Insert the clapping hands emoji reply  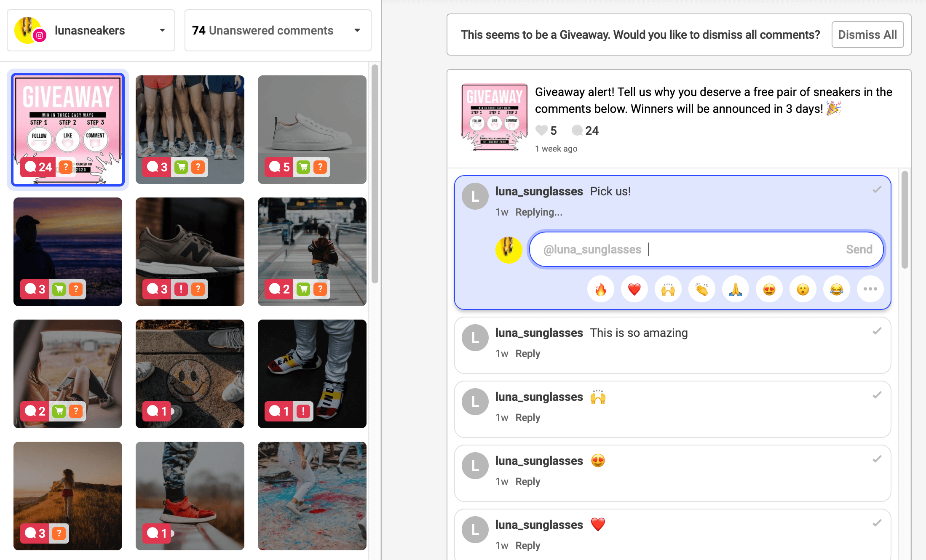point(702,289)
